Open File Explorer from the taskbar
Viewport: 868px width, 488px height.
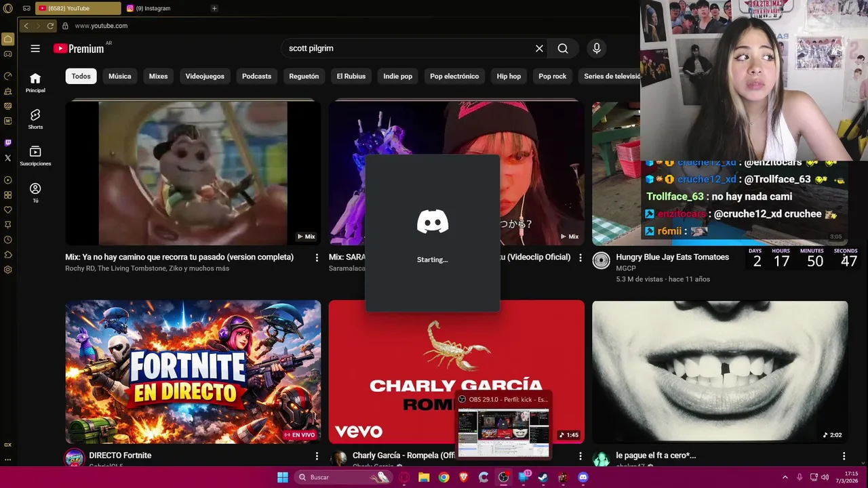(424, 477)
